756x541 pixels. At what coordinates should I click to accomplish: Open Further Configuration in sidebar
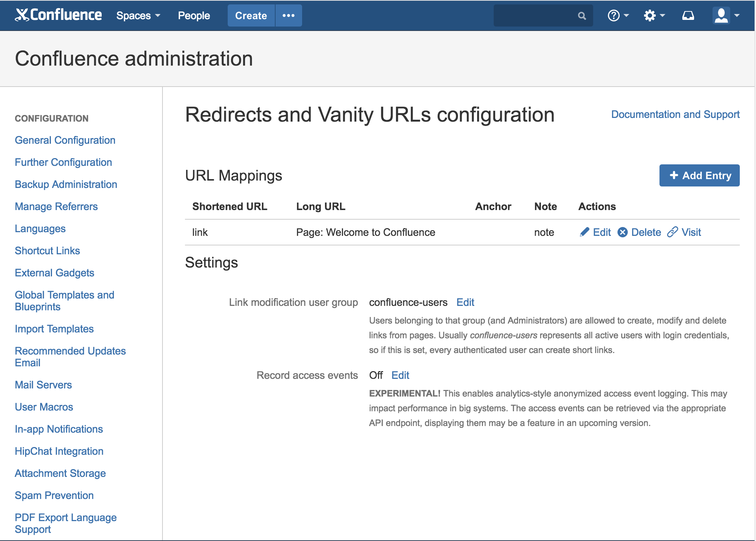coord(63,162)
